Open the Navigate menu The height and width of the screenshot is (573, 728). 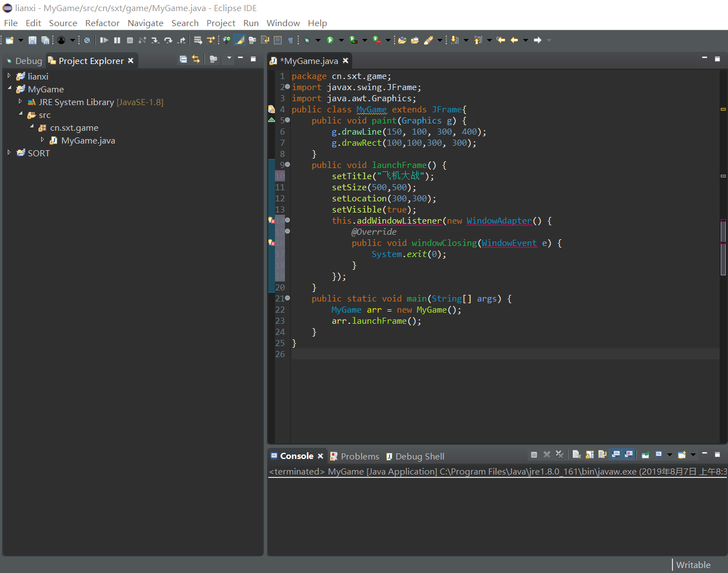click(x=145, y=23)
